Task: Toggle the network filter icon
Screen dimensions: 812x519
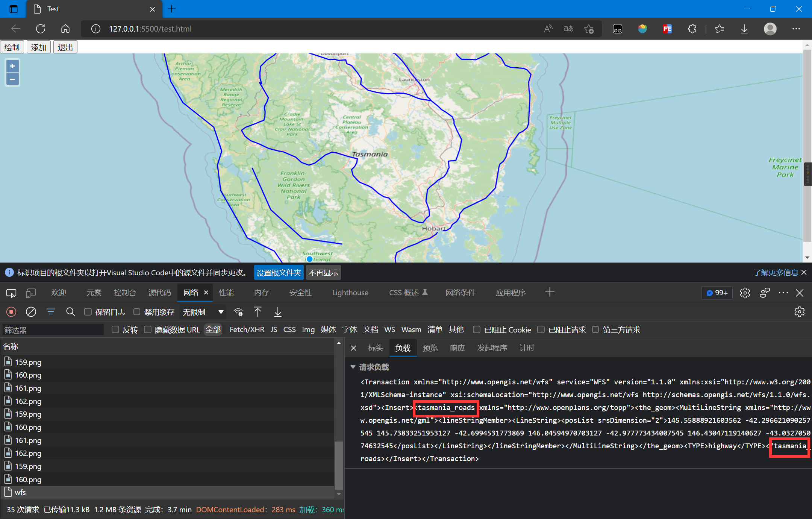Action: [51, 312]
